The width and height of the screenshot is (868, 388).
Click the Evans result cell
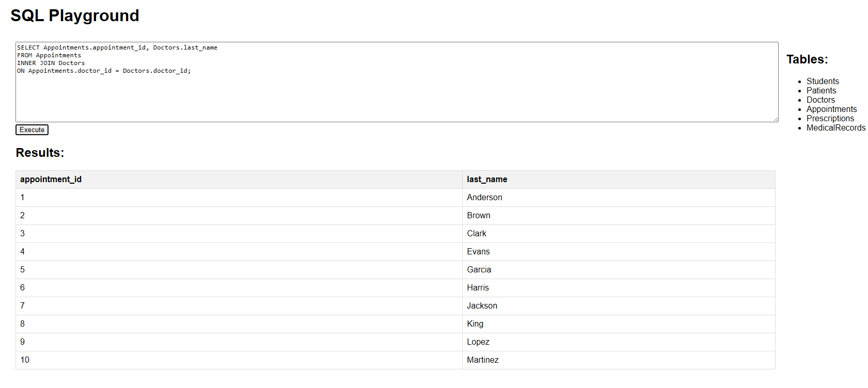coord(478,252)
